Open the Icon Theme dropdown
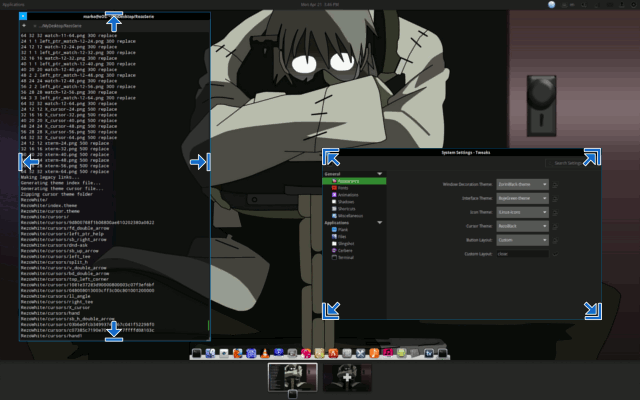Image resolution: width=640 pixels, height=400 pixels. click(522, 212)
